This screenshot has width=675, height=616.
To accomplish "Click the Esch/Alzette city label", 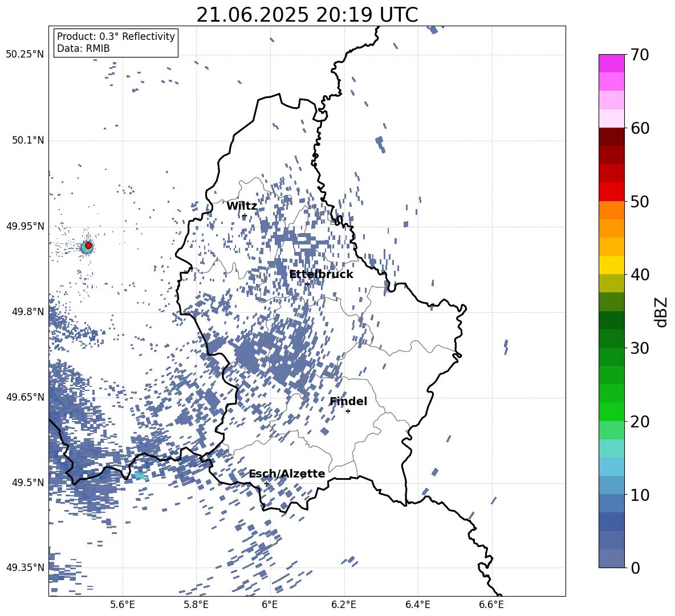I will pyautogui.click(x=287, y=474).
